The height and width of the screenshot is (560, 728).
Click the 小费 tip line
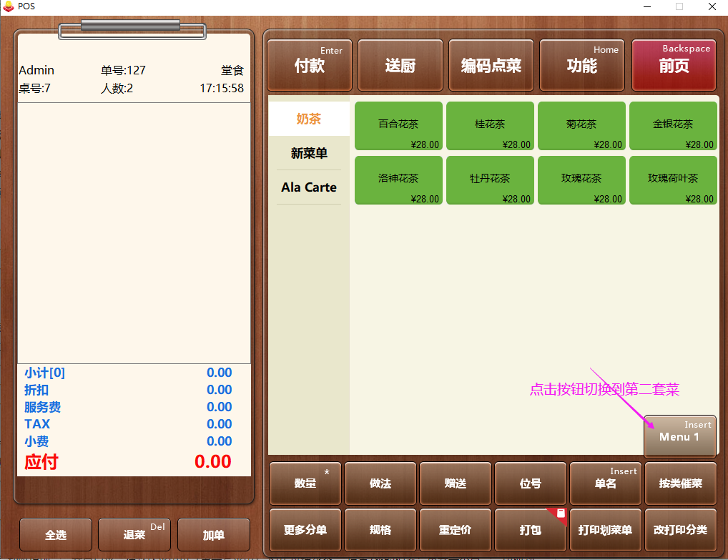click(128, 441)
